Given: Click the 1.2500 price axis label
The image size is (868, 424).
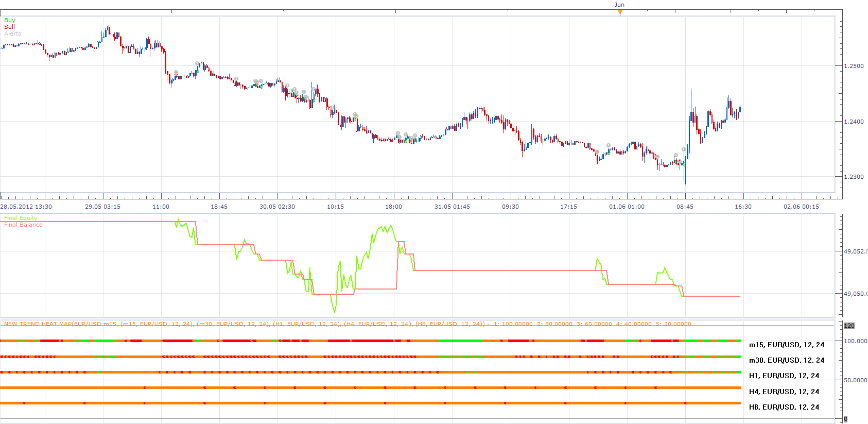Looking at the screenshot, I should pos(854,66).
